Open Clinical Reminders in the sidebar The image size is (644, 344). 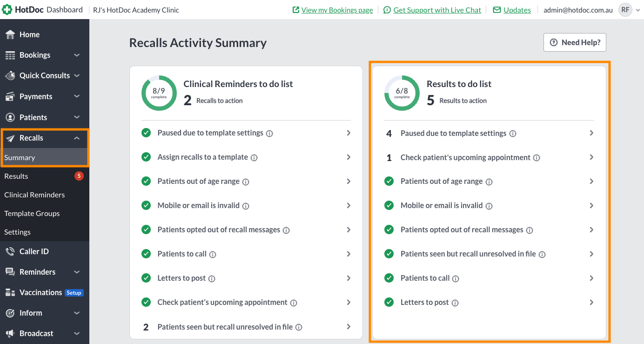point(34,195)
